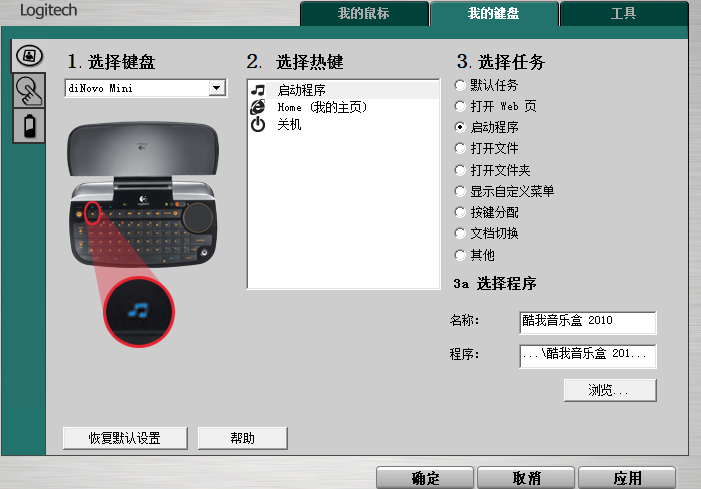Select 显示自定义菜单 radio button
701x489 pixels.
(x=460, y=191)
